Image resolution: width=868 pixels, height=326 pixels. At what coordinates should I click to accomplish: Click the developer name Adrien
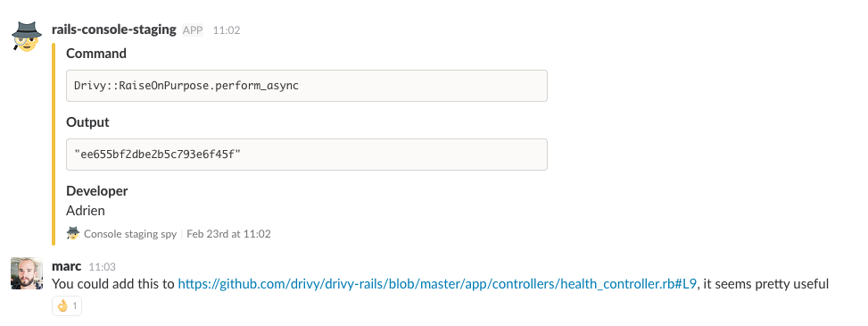pyautogui.click(x=86, y=211)
